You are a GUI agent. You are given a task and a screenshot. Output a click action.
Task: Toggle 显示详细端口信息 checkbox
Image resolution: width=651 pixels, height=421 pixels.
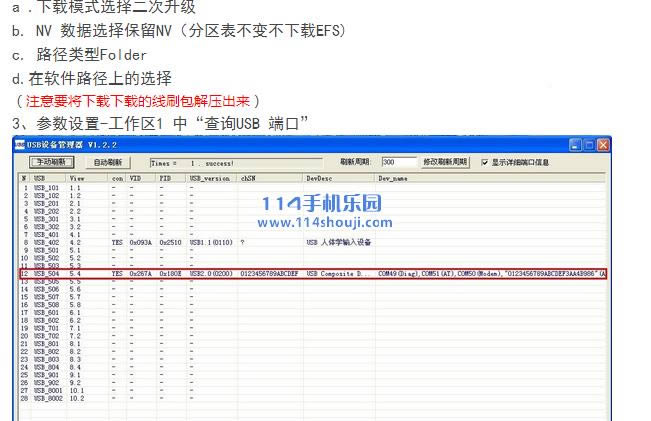coord(485,162)
